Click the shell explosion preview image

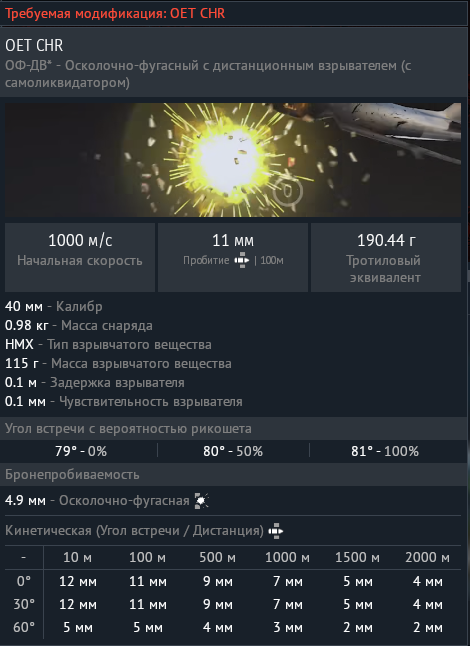(233, 159)
